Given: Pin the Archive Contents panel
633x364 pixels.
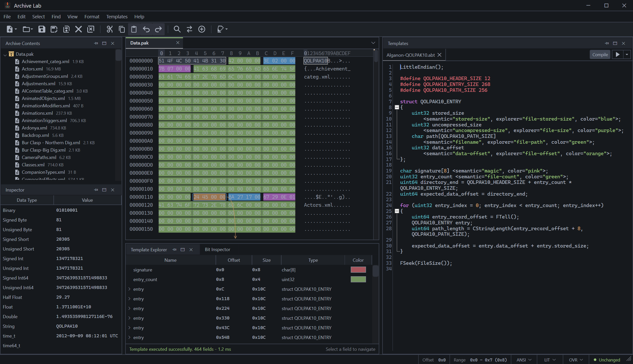Looking at the screenshot, I should coord(96,43).
